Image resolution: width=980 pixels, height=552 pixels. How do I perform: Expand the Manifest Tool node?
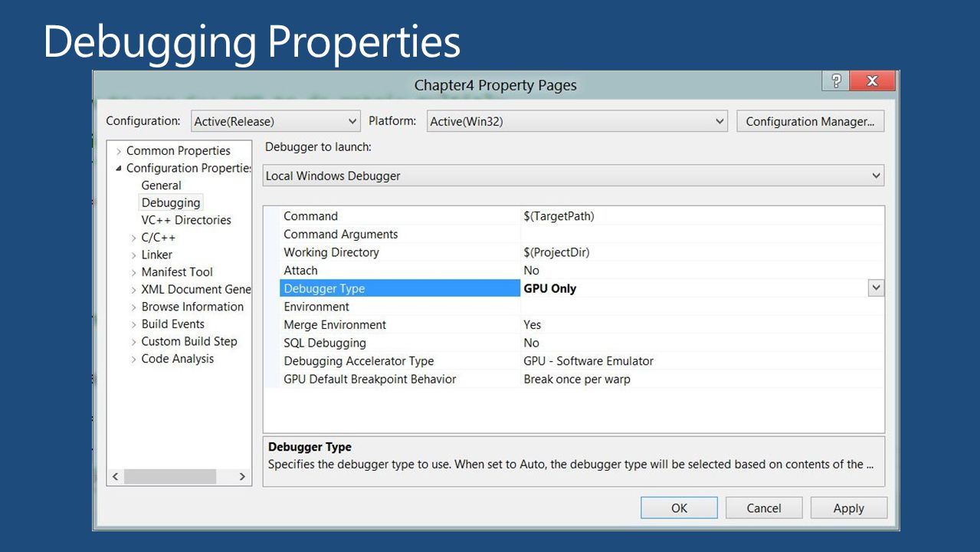[134, 272]
